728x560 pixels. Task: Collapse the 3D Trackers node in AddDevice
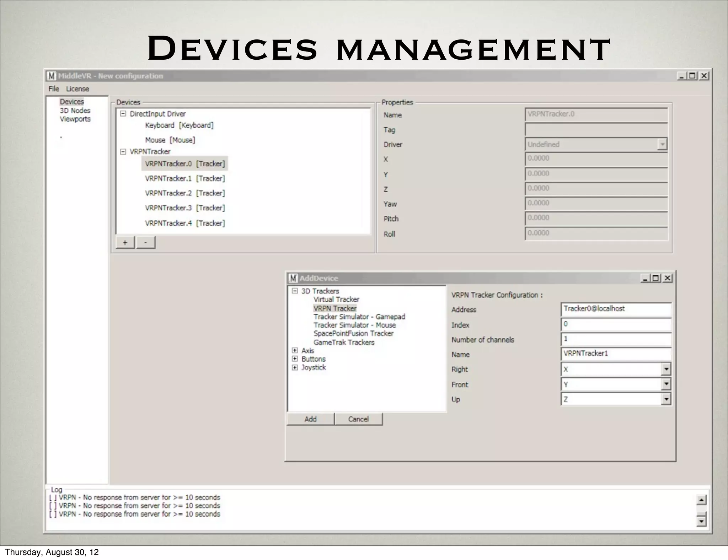pyautogui.click(x=295, y=291)
